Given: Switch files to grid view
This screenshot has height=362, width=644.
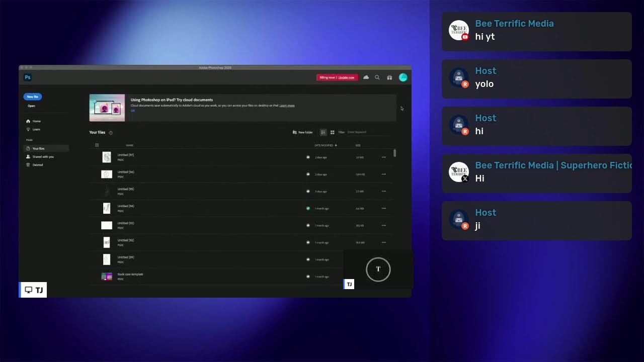Looking at the screenshot, I should 332,132.
